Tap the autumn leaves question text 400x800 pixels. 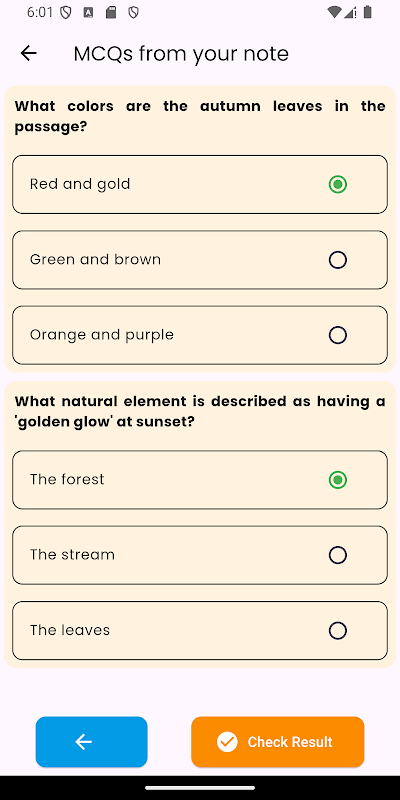[200, 116]
